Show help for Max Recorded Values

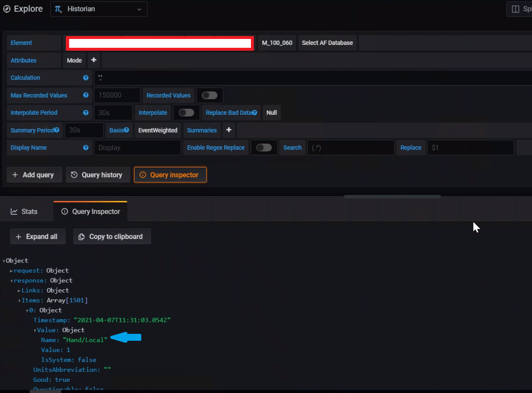pos(86,95)
